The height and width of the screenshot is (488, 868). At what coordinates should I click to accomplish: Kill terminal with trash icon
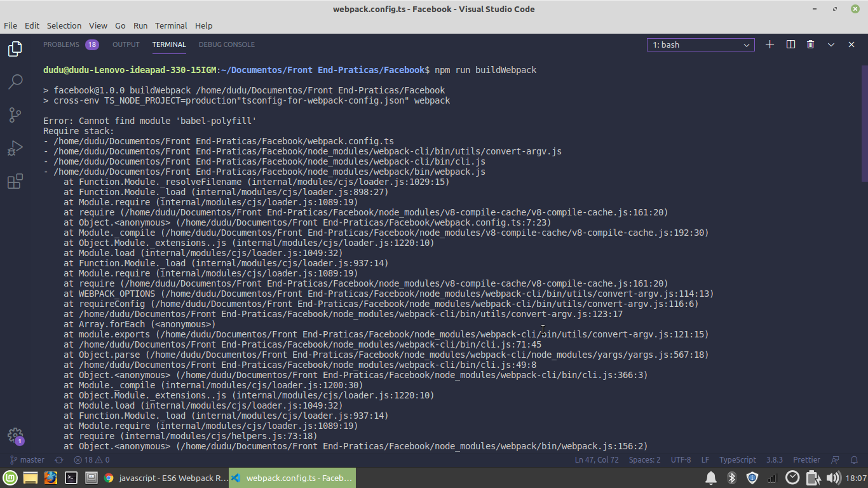[x=811, y=44]
